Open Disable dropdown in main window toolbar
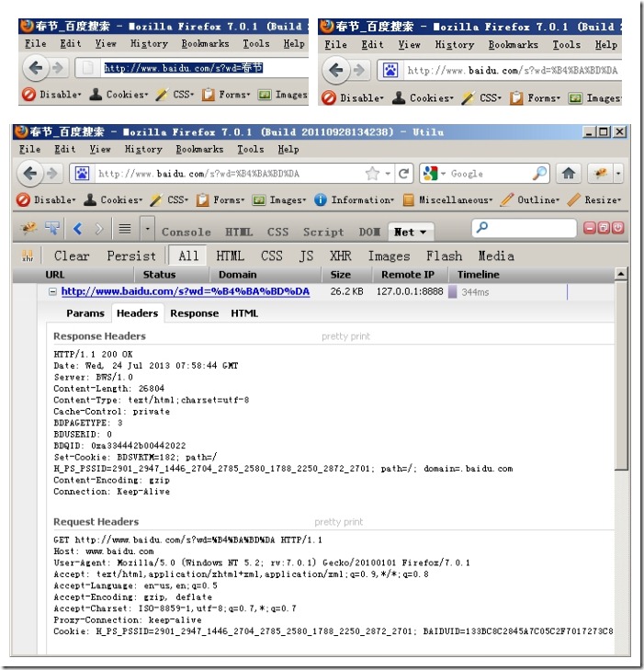 point(46,199)
